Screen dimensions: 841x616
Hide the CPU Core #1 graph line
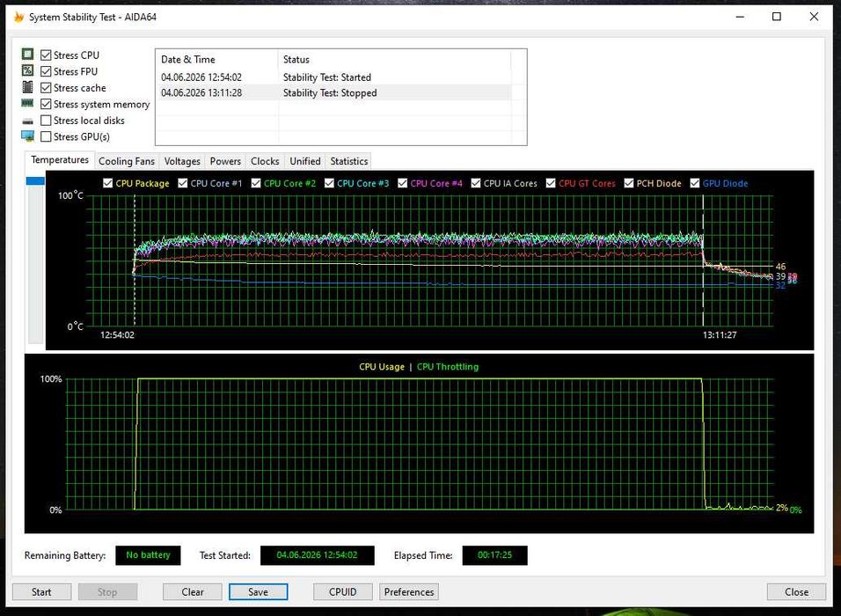[182, 184]
